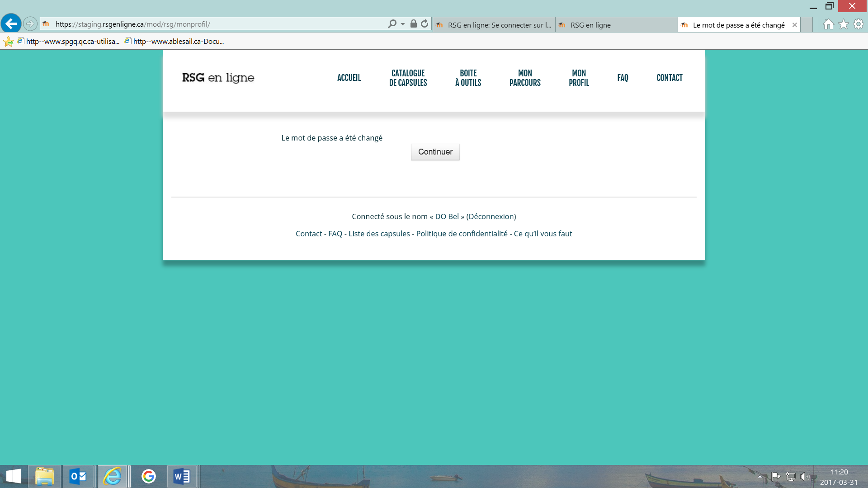The width and height of the screenshot is (868, 488).
Task: Show hidden system tray icons arrow
Action: click(x=760, y=476)
